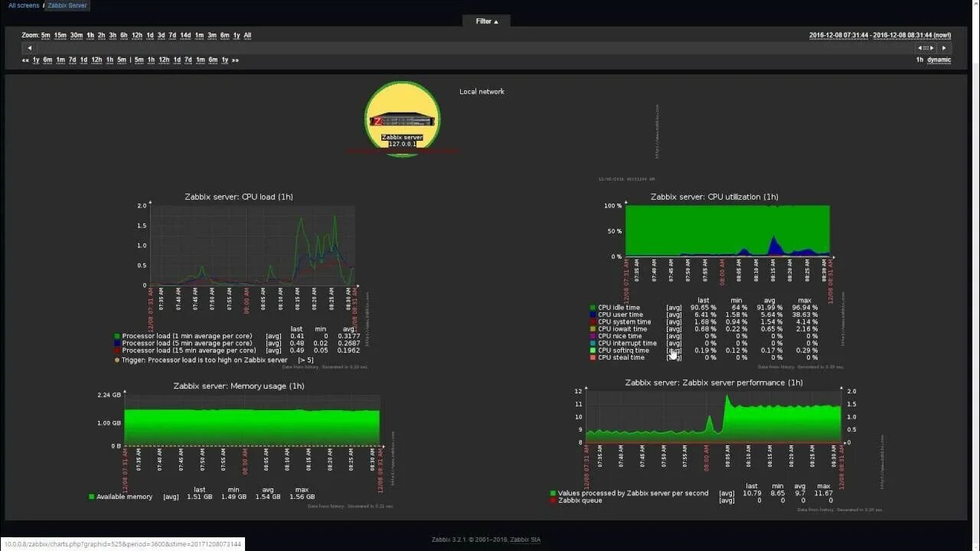Viewport: 980px width, 551px height.
Task: Set Zoom to All
Action: pyautogui.click(x=247, y=35)
